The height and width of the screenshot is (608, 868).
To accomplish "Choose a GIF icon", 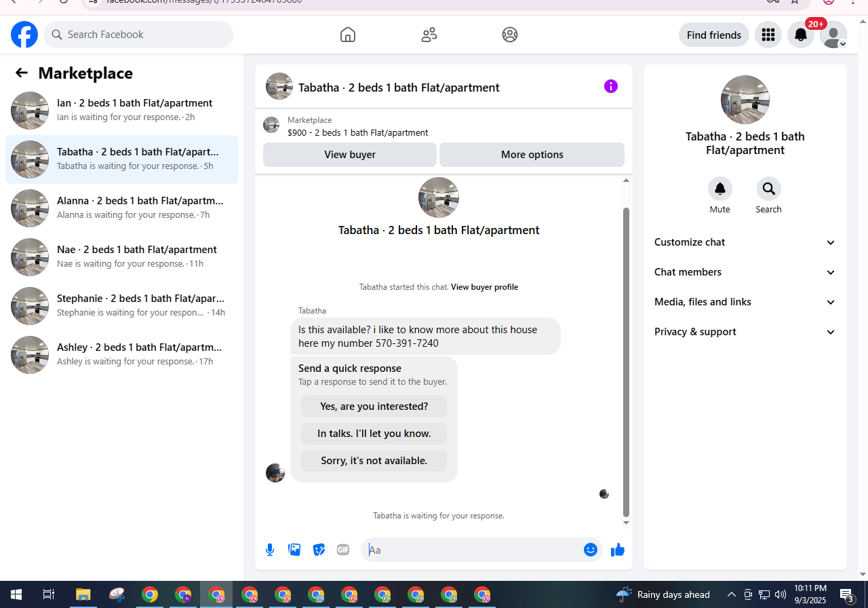I will click(x=343, y=550).
